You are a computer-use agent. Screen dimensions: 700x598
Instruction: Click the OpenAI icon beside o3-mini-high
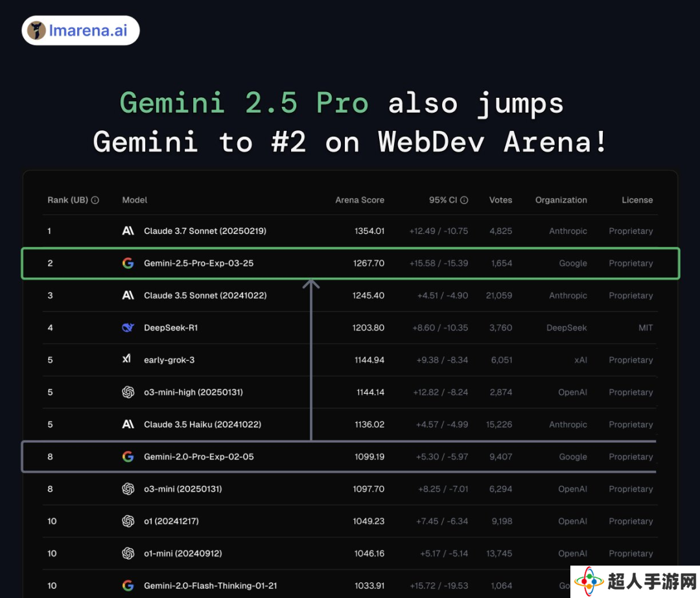pyautogui.click(x=128, y=392)
